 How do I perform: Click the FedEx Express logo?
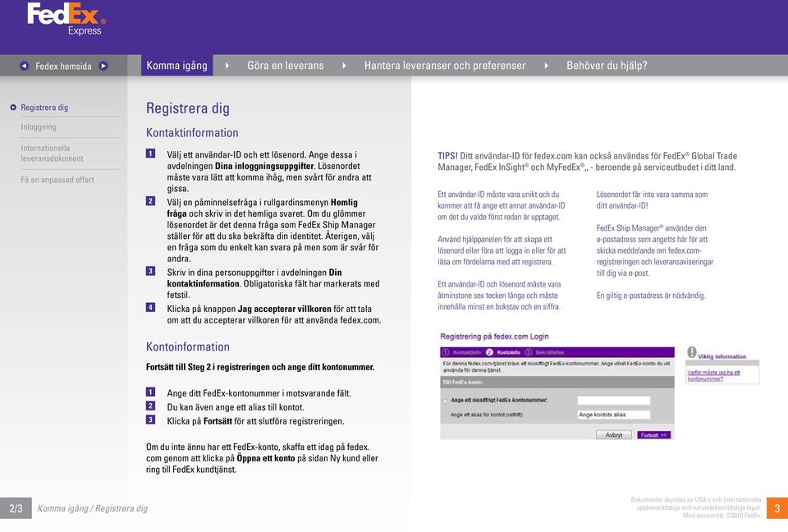[x=66, y=20]
